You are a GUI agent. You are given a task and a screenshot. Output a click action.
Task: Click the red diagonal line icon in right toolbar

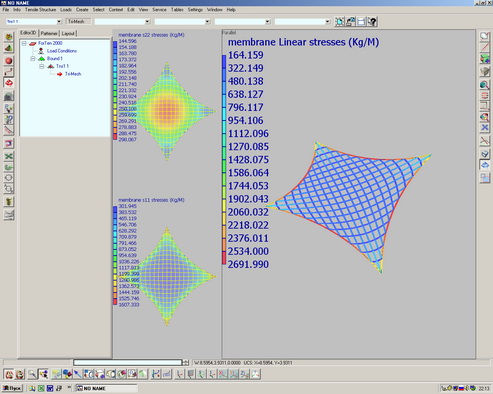tap(485, 47)
